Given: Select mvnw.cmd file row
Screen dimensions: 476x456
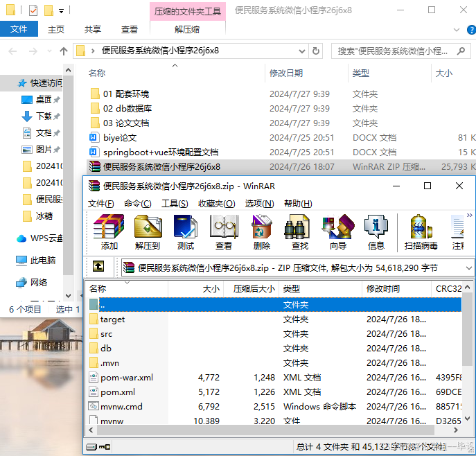Looking at the screenshot, I should (275, 407).
